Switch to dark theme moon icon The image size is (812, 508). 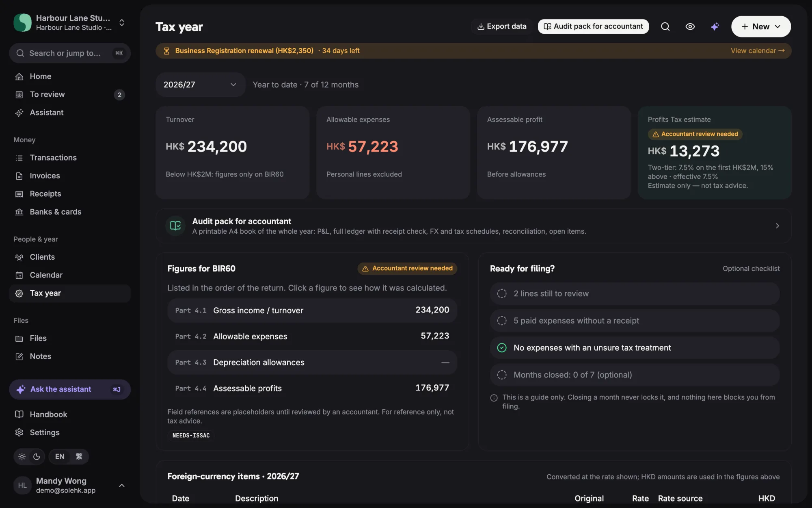click(37, 457)
